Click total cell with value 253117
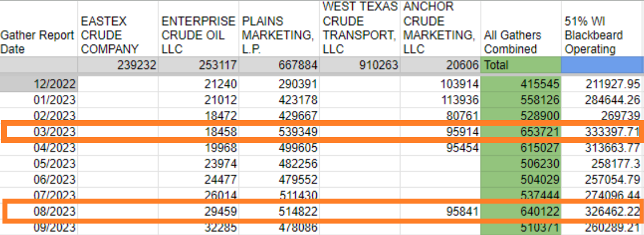644x235 pixels. pos(199,65)
